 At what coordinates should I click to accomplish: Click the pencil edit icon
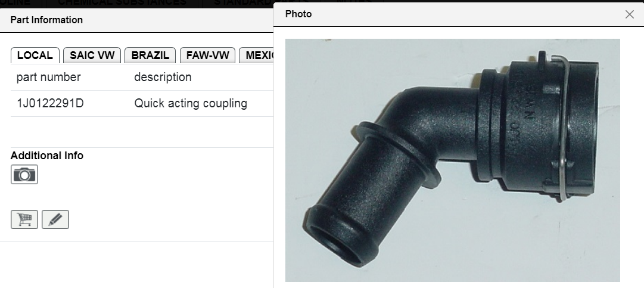(x=55, y=219)
